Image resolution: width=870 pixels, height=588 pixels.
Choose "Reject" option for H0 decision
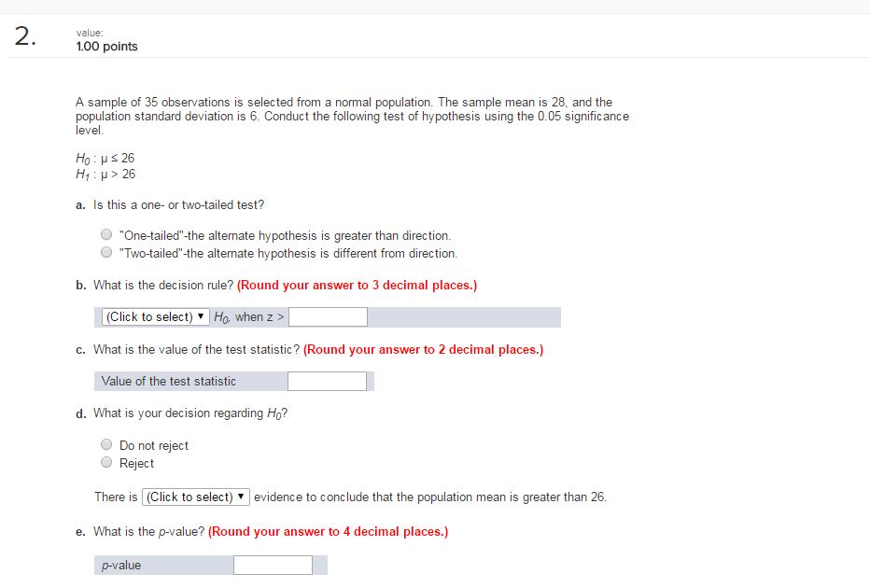(x=106, y=463)
